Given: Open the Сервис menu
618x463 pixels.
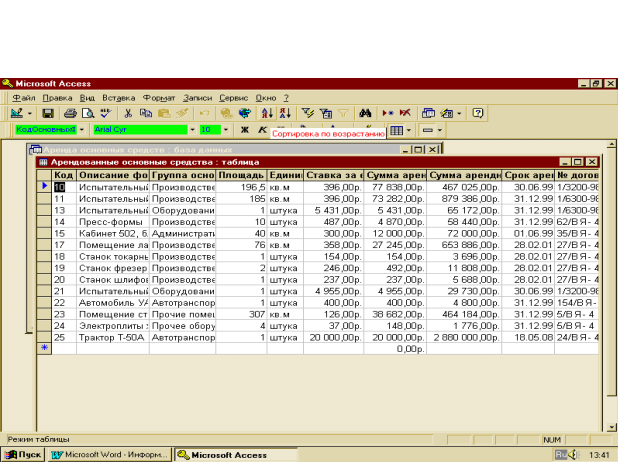Looking at the screenshot, I should 235,98.
